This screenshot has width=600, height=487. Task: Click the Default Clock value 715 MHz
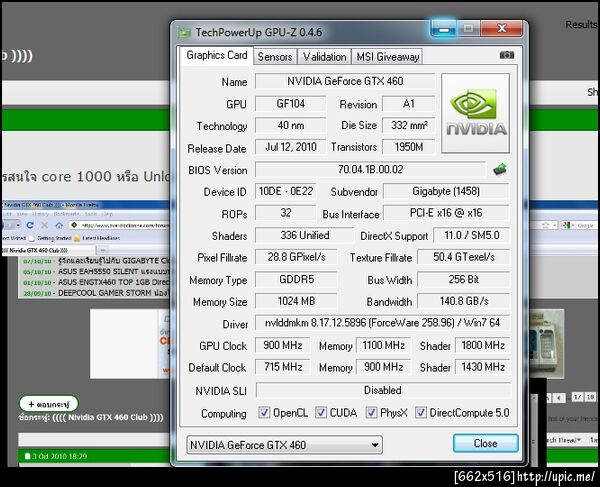point(283,367)
